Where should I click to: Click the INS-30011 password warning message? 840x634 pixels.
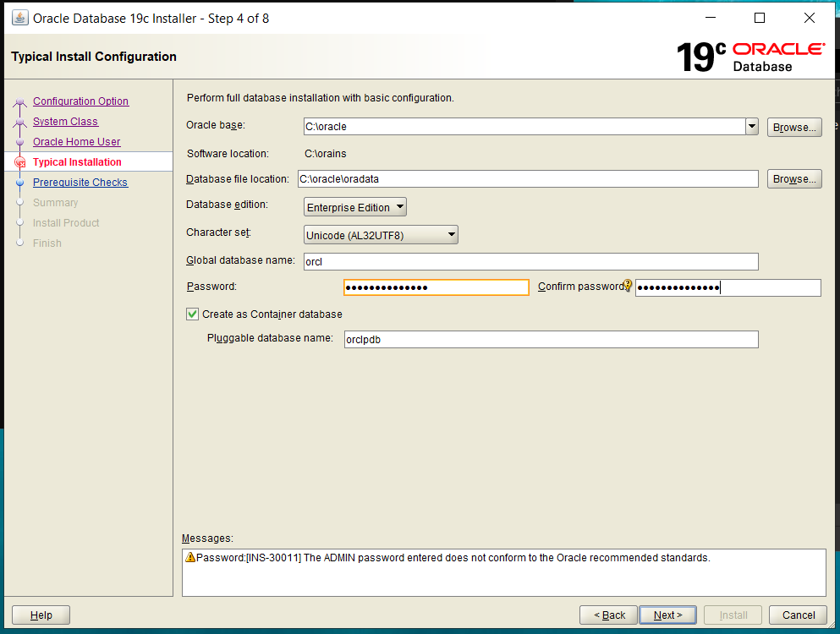[453, 558]
